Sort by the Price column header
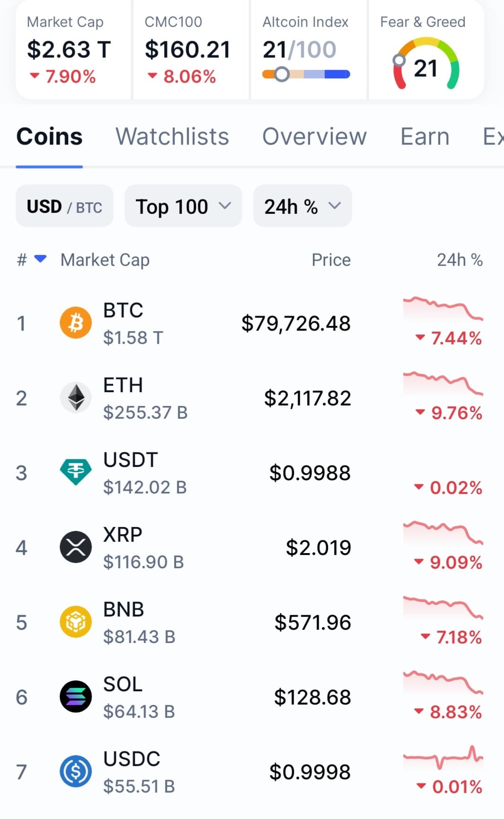 coord(331,260)
